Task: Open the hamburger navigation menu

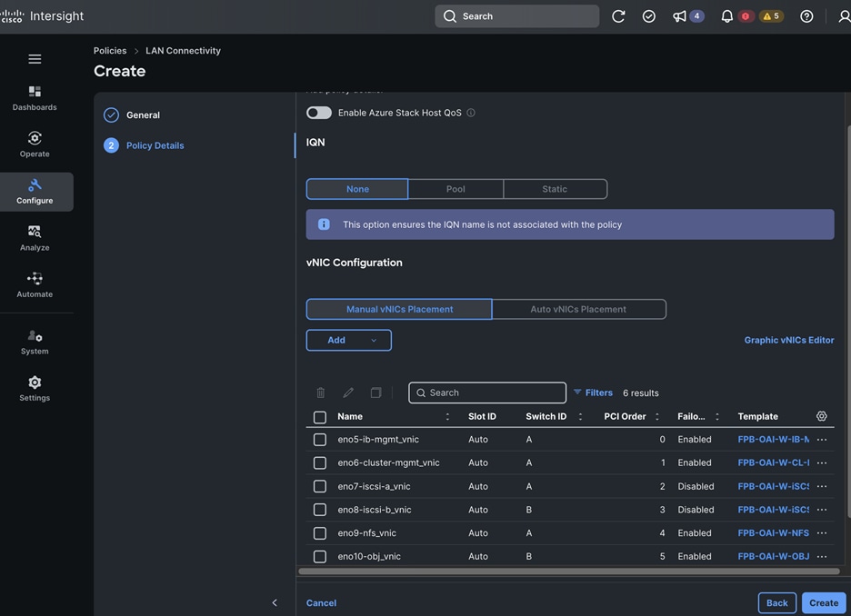Action: 35,59
